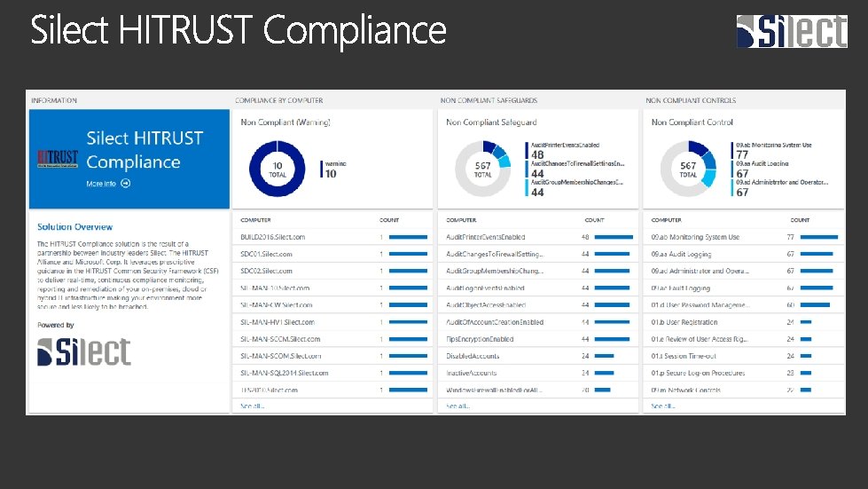Select the 01.b User Registration row

pos(744,322)
